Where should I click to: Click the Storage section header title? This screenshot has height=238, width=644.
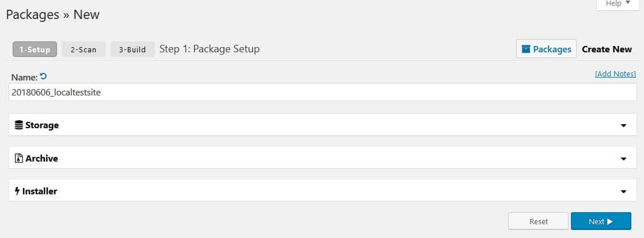pyautogui.click(x=42, y=125)
